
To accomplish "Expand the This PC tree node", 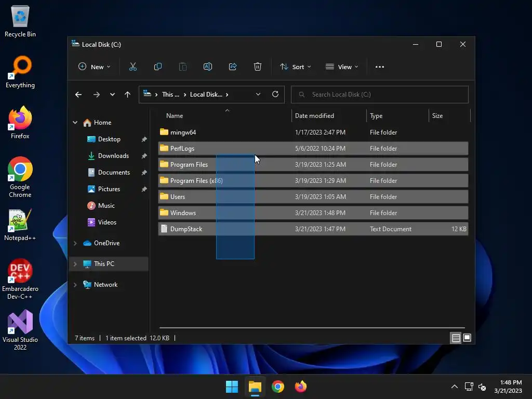I will (75, 264).
